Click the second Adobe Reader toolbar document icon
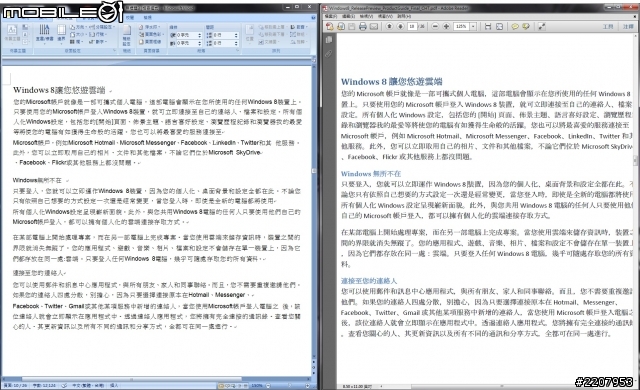Image resolution: width=640 pixels, height=390 pixels. coord(340,27)
